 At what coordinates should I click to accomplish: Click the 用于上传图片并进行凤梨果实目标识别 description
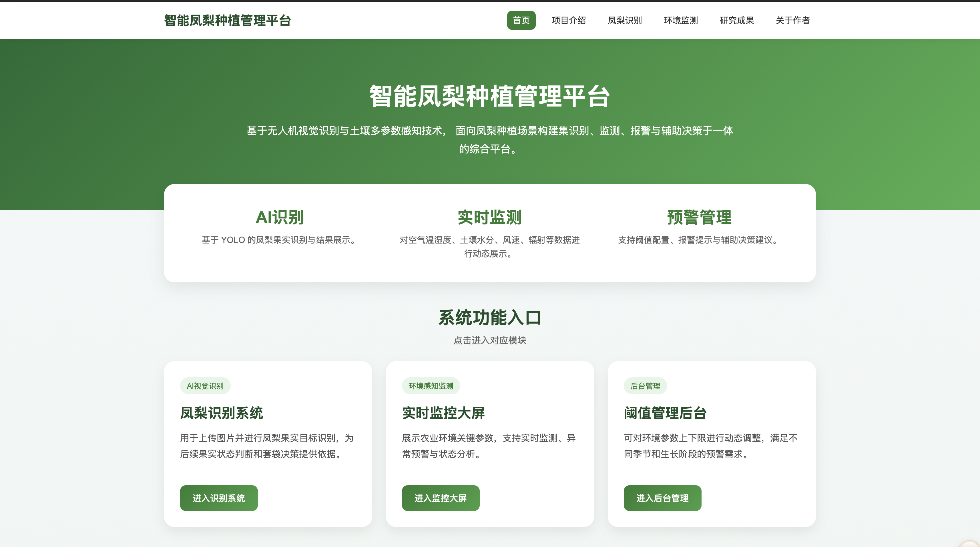[x=267, y=446]
